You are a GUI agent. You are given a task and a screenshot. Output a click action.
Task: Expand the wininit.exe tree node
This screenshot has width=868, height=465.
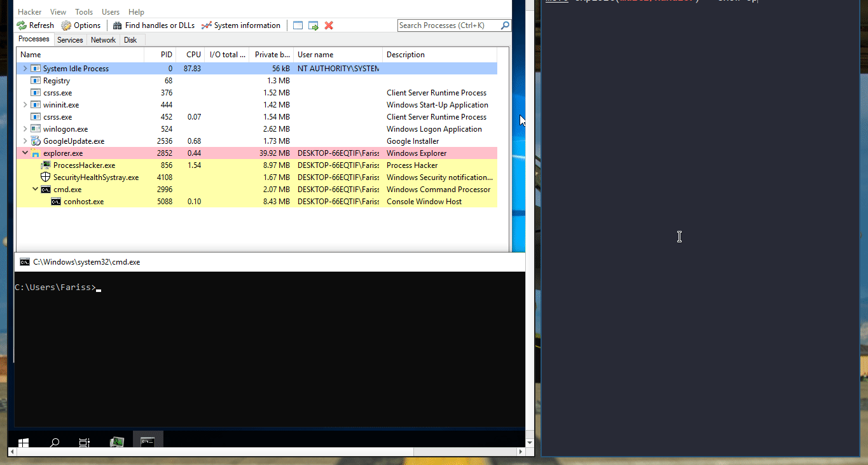click(25, 105)
